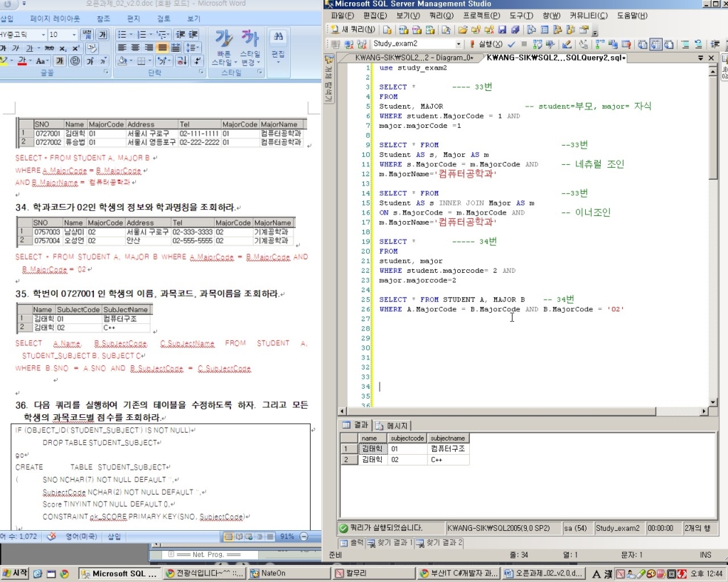Screen dimensions: 728x582
Task: Click the result cell '컴퓨터구조'
Action: [x=448, y=449]
